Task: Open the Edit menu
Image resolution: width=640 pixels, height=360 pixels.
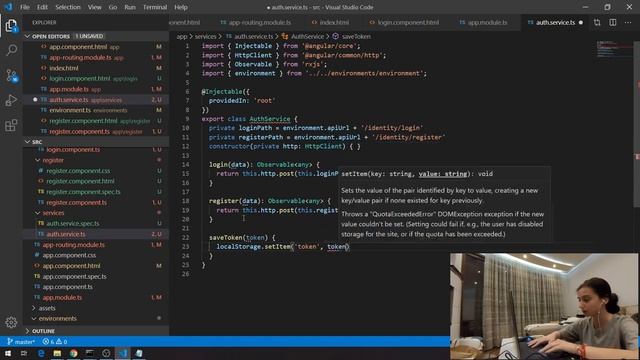Action: coord(42,7)
